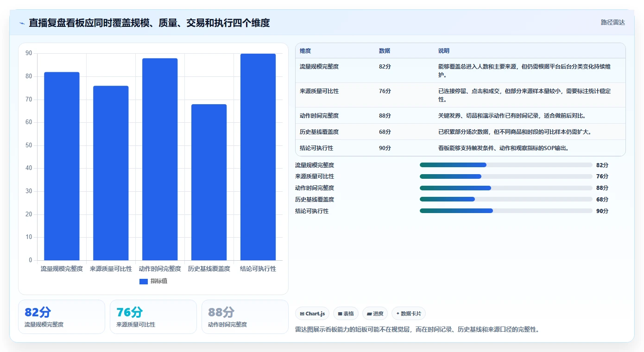Click the 来源质量可比性 bar in chart
The image size is (644, 352).
pos(111,173)
